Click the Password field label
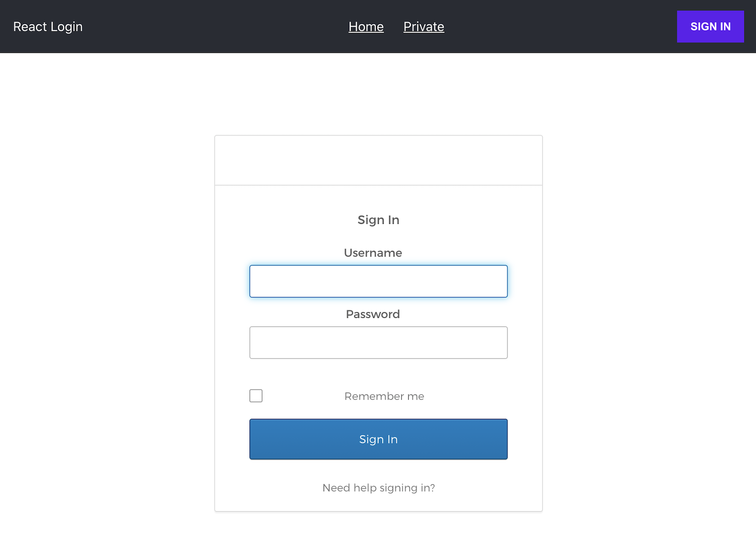The image size is (756, 554). click(x=373, y=315)
